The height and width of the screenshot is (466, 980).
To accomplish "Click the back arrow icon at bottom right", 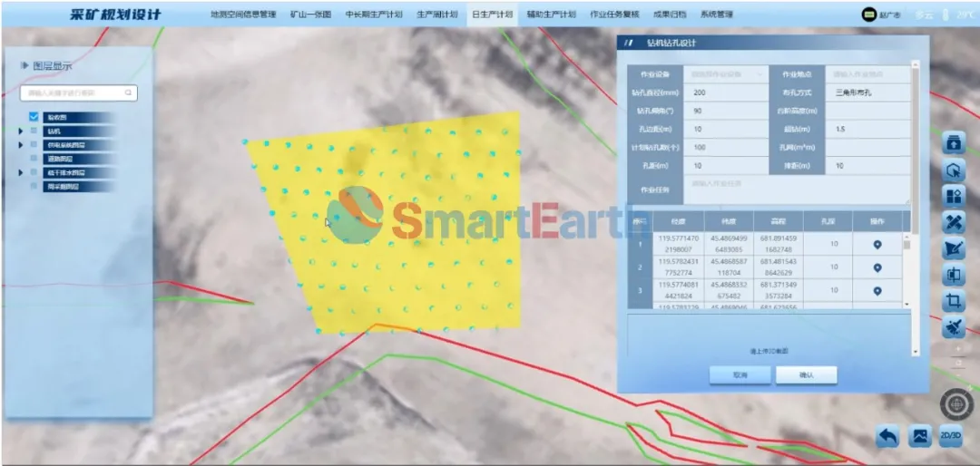I will [887, 436].
